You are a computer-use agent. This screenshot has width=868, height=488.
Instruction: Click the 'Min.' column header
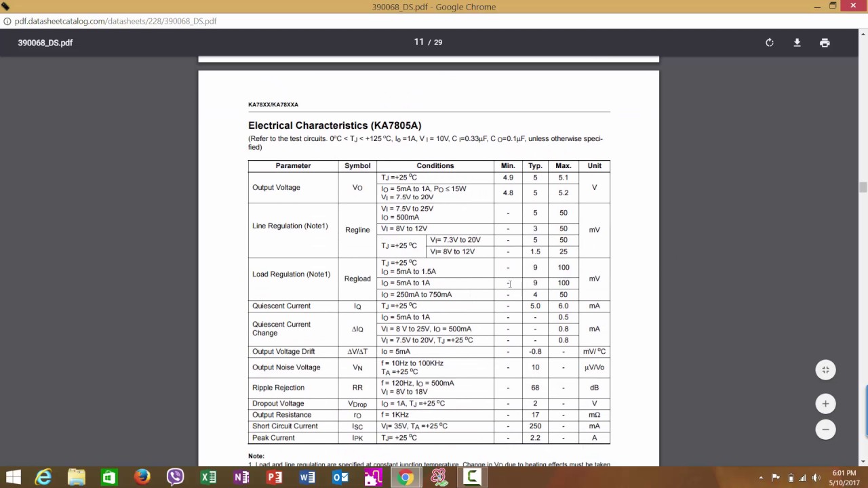click(508, 165)
